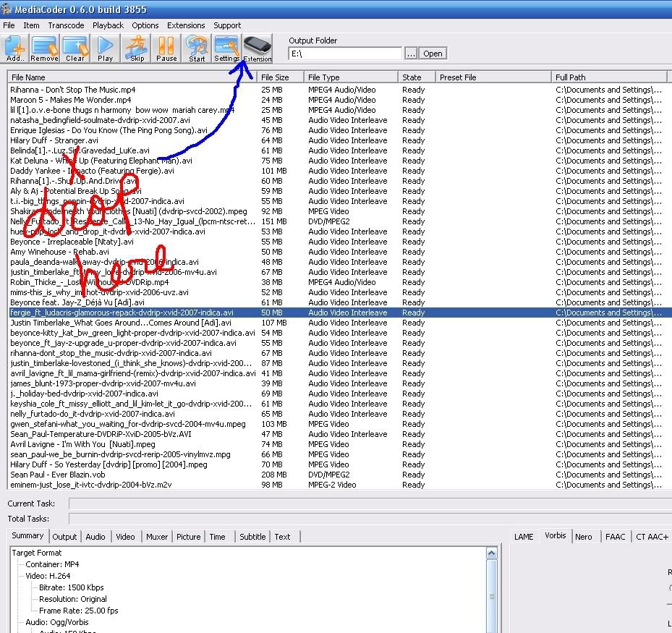This screenshot has height=633, width=672.
Task: Sort list by File Name column header
Action: tap(132, 77)
